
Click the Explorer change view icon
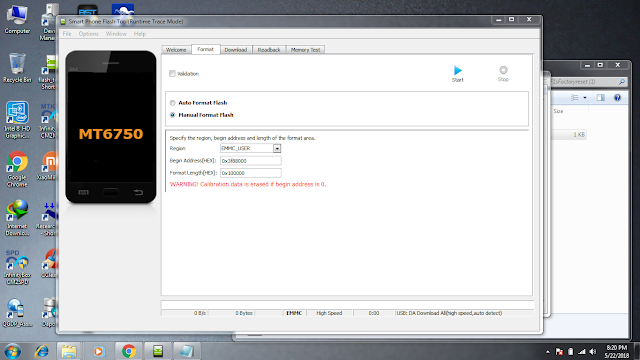tap(575, 98)
